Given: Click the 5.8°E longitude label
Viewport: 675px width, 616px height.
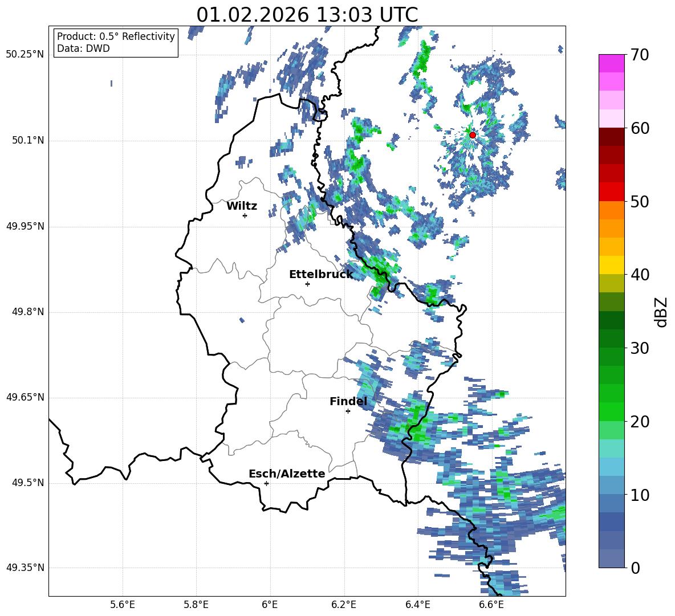Looking at the screenshot, I should click(x=196, y=605).
